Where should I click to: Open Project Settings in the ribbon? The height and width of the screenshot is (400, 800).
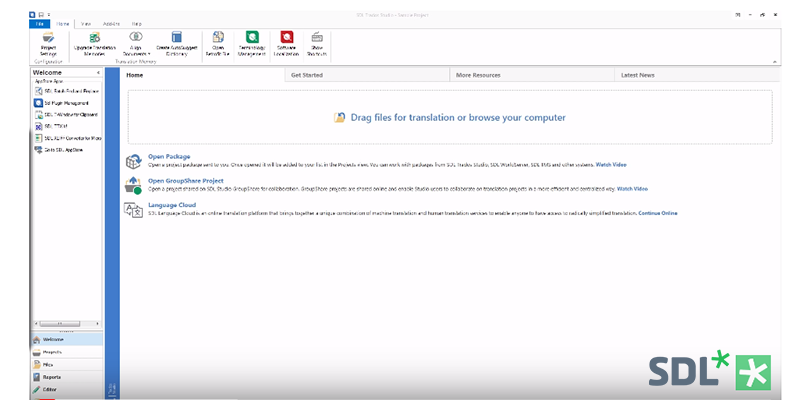pyautogui.click(x=48, y=40)
